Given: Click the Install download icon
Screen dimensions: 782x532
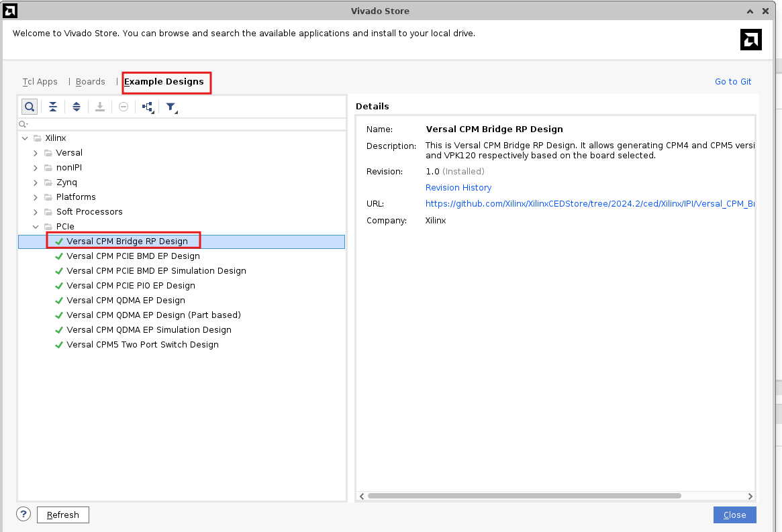Looking at the screenshot, I should coord(100,107).
